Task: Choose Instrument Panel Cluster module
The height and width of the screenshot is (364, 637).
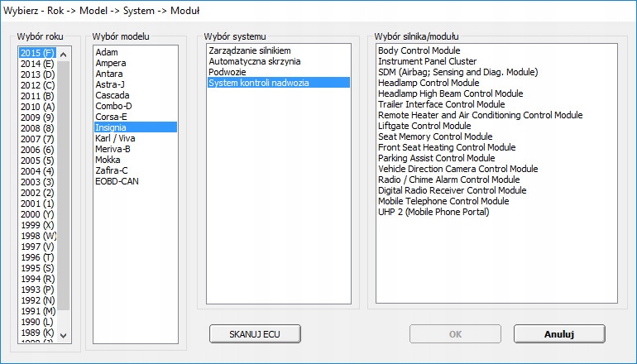Action: coord(427,61)
